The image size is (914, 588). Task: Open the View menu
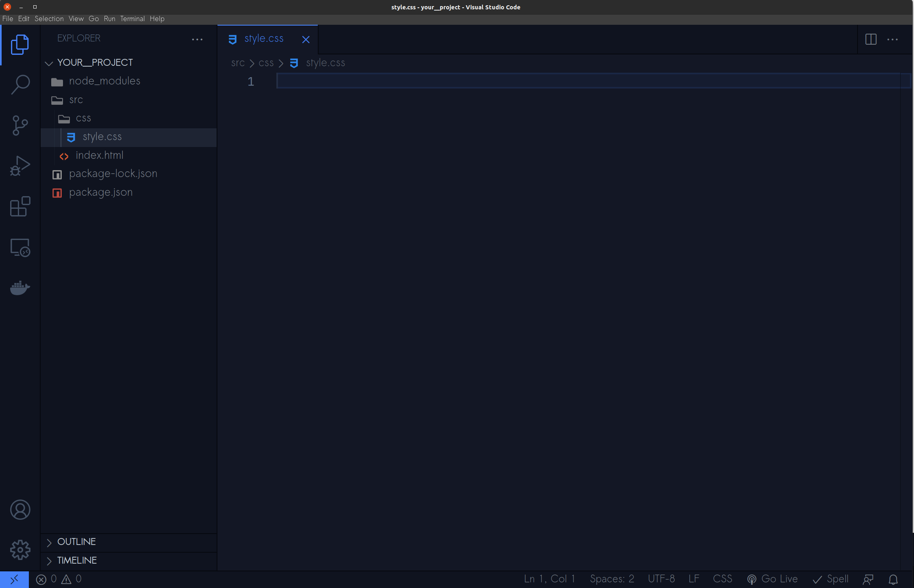(76, 19)
